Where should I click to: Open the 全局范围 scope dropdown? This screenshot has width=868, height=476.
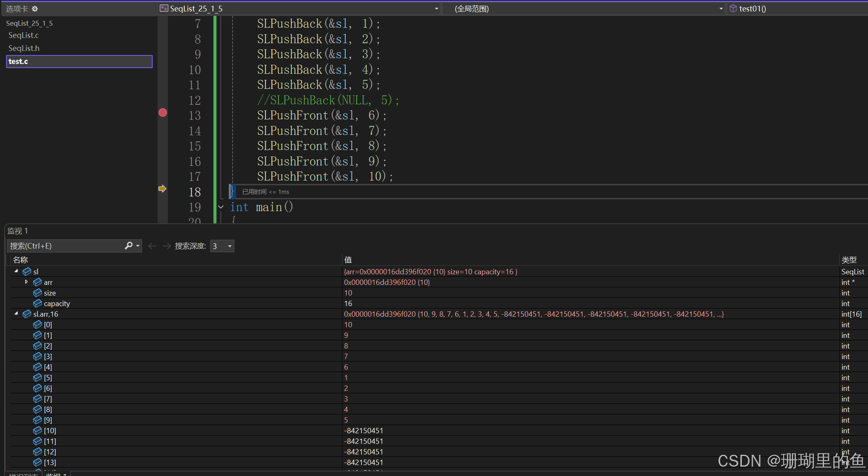[x=721, y=9]
